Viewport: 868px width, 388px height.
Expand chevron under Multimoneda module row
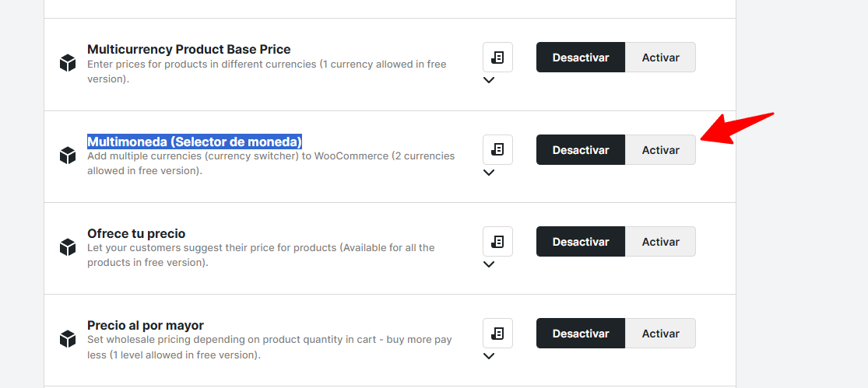[x=489, y=173]
